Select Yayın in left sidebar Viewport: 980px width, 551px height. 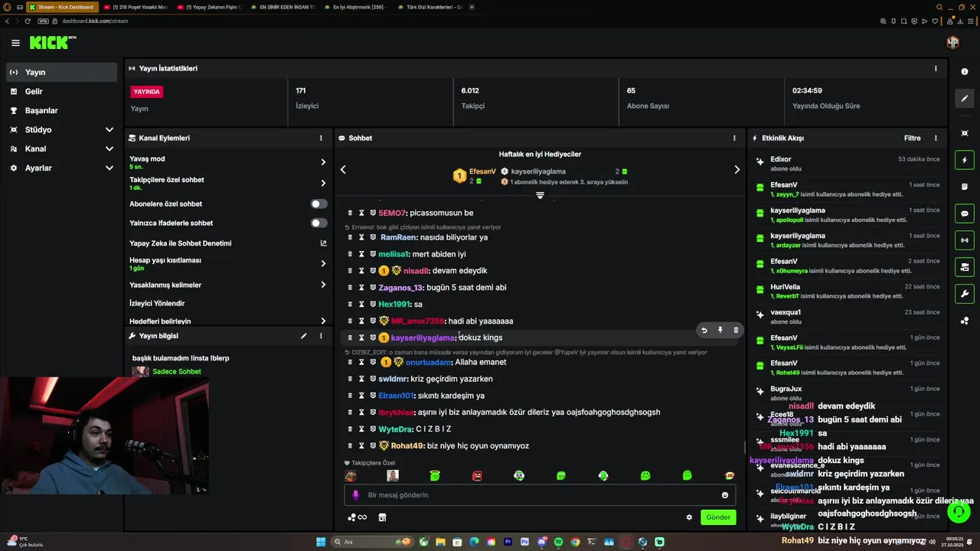point(61,72)
